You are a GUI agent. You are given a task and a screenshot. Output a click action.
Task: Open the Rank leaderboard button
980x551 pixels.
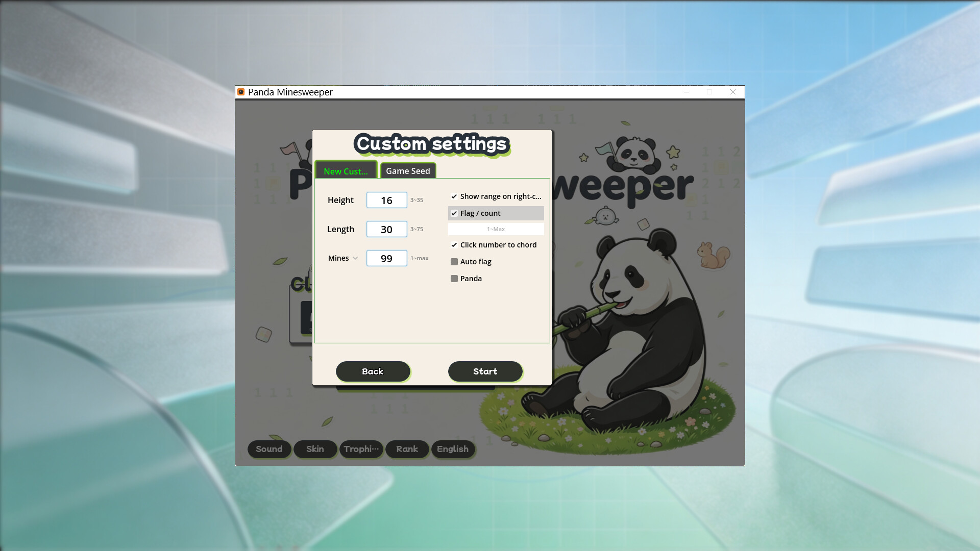[x=407, y=449]
